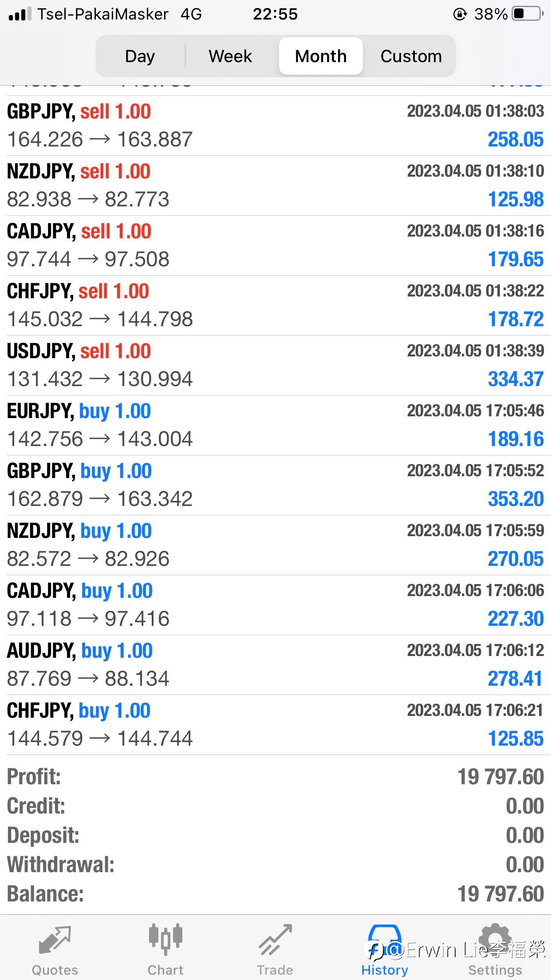This screenshot has height=980, width=551.
Task: Open the AUDJPY buy 1.00 trade entry
Action: (275, 665)
